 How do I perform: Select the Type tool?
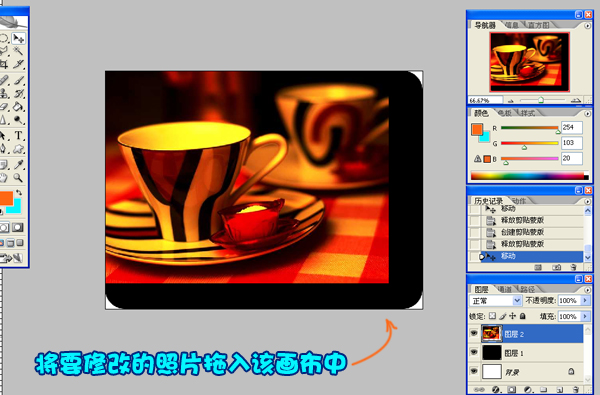coord(18,135)
